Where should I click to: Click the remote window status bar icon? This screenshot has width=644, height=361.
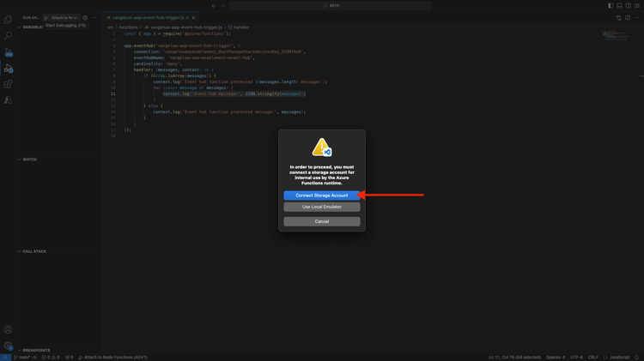pos(5,358)
